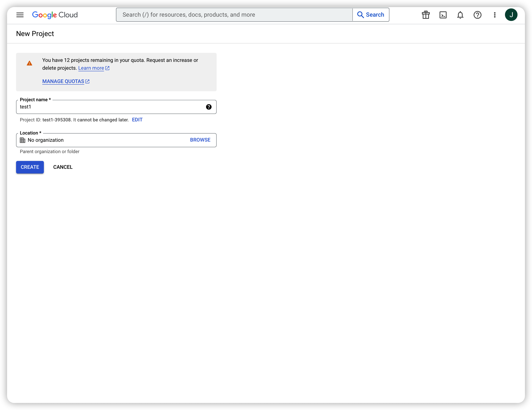Browse for a parent location

point(200,140)
